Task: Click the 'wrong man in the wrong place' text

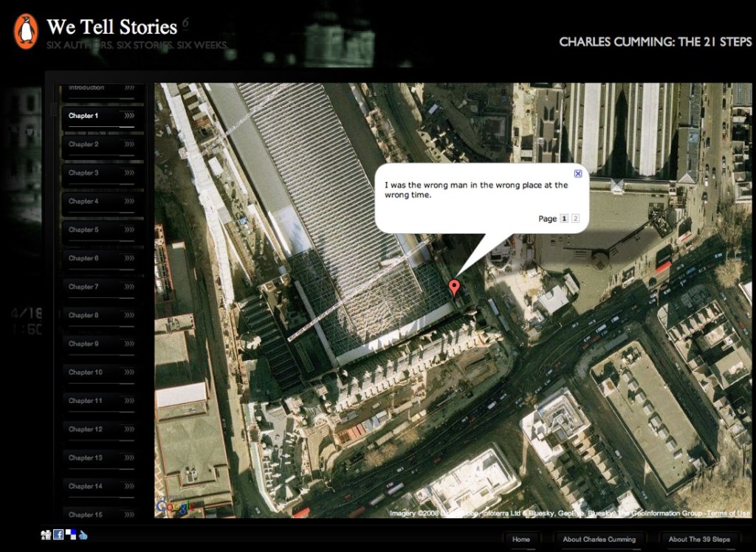Action: 476,190
